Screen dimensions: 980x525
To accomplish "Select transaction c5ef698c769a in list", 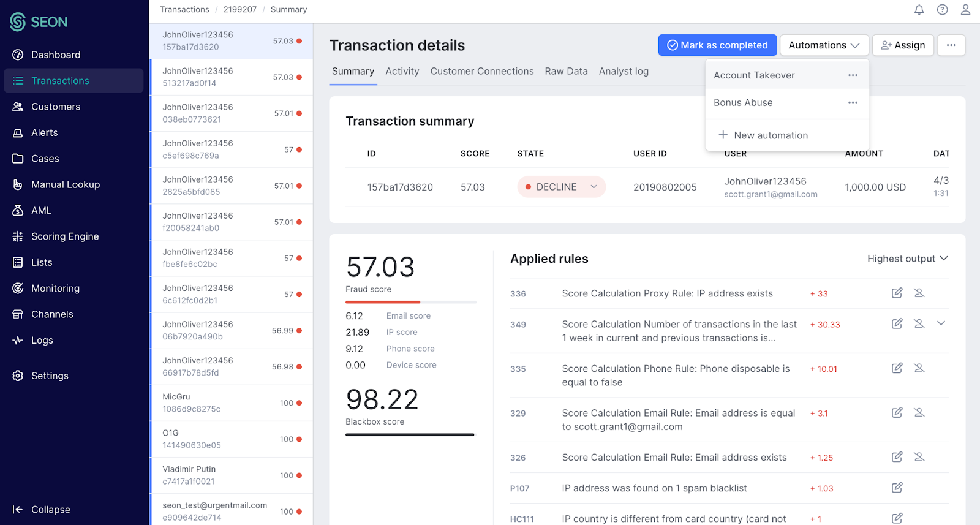I will pyautogui.click(x=232, y=149).
